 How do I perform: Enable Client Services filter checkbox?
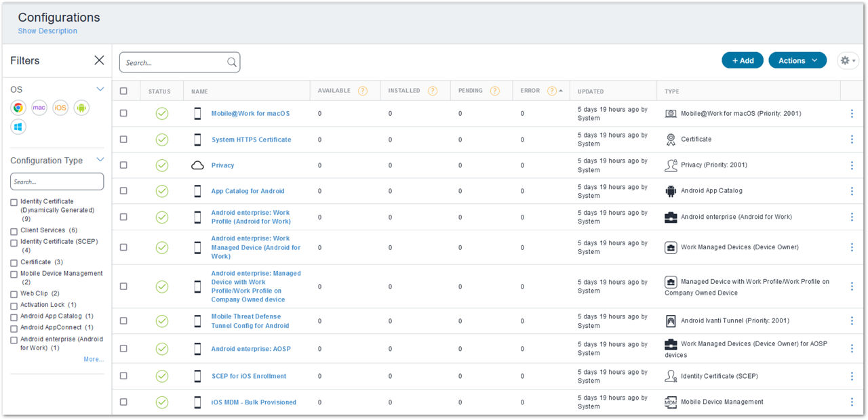coord(14,231)
